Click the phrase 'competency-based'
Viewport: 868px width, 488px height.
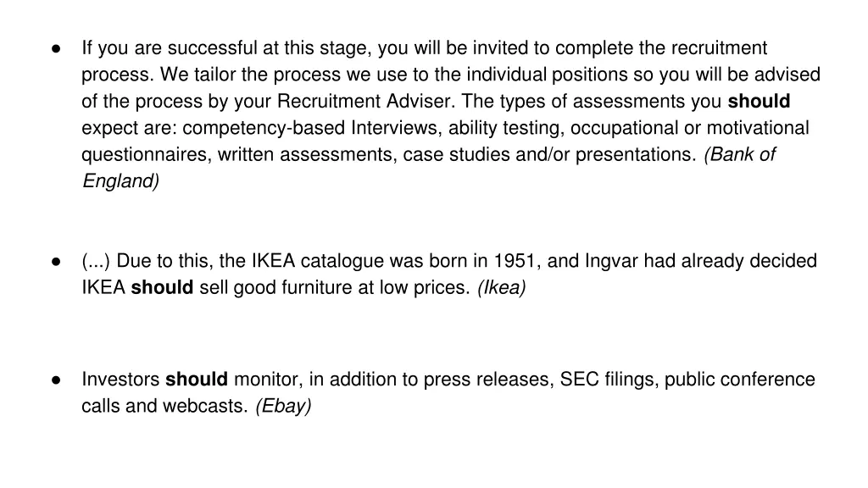tap(264, 129)
